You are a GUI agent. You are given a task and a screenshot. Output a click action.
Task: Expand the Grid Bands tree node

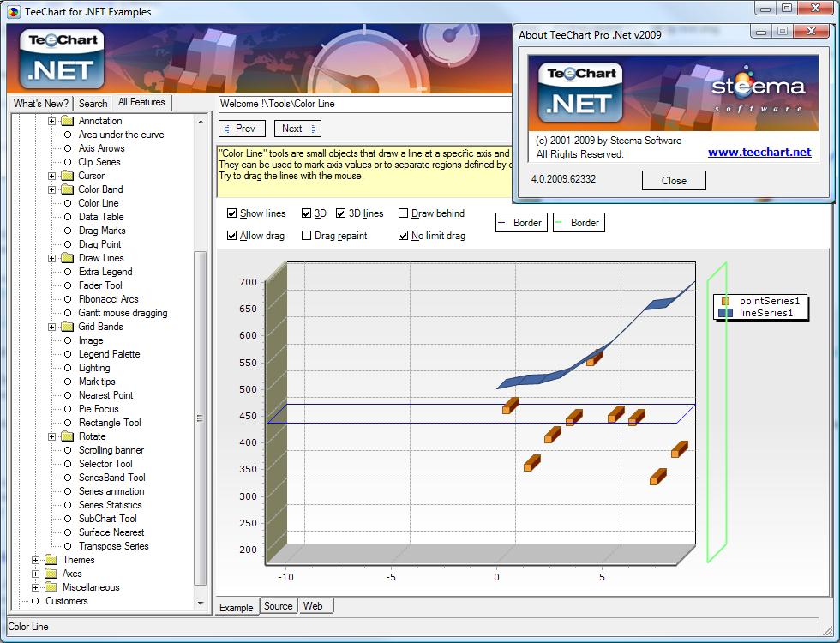pos(52,327)
